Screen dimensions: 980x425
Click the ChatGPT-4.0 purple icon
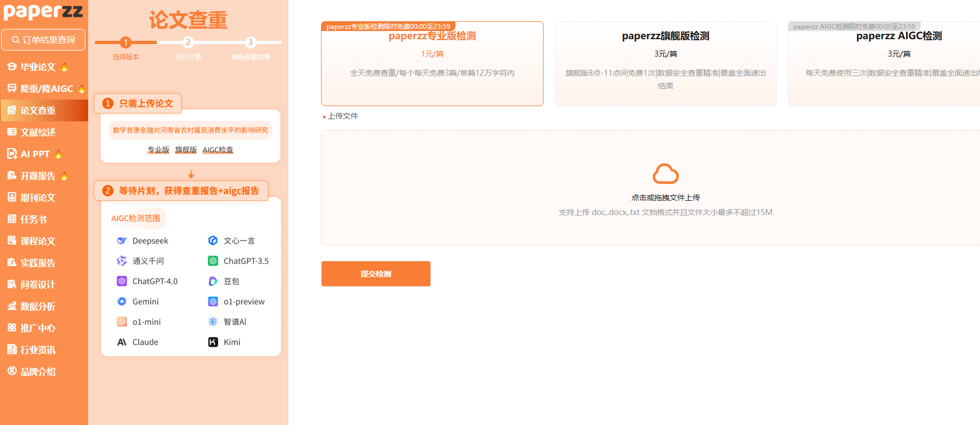point(122,281)
